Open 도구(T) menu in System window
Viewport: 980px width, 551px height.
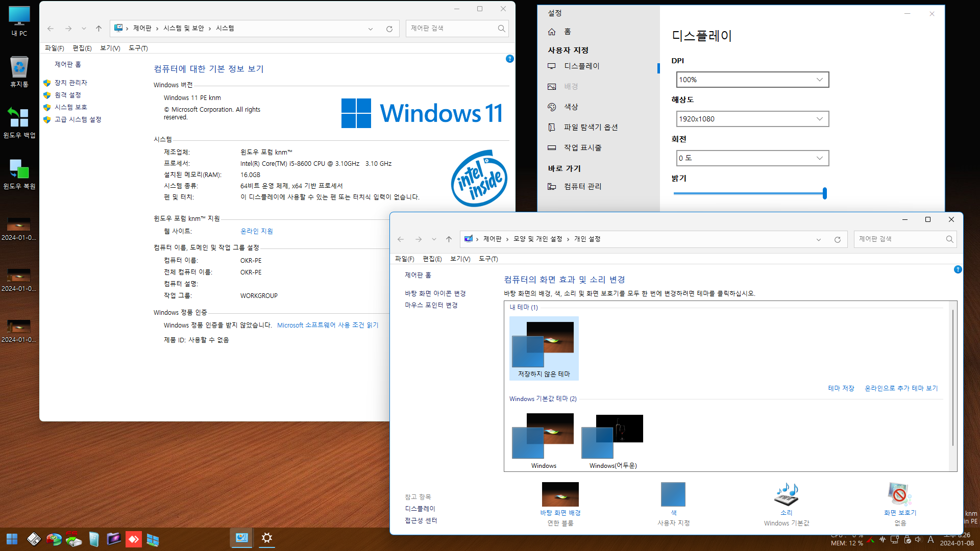coord(138,48)
